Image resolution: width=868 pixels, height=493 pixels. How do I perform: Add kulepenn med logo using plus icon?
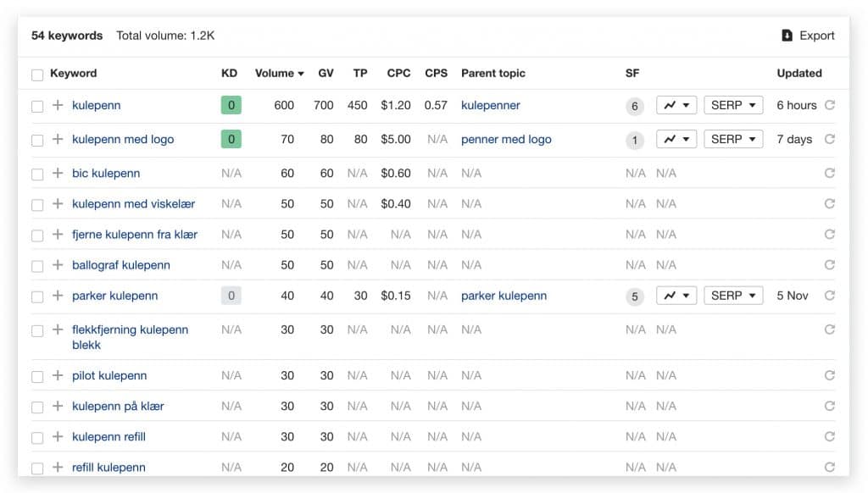[58, 139]
